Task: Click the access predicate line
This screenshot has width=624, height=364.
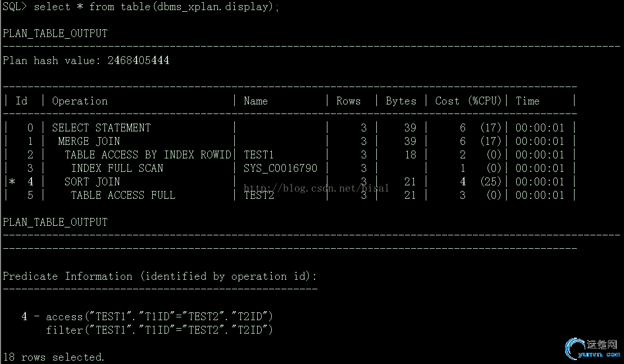Action: [159, 316]
